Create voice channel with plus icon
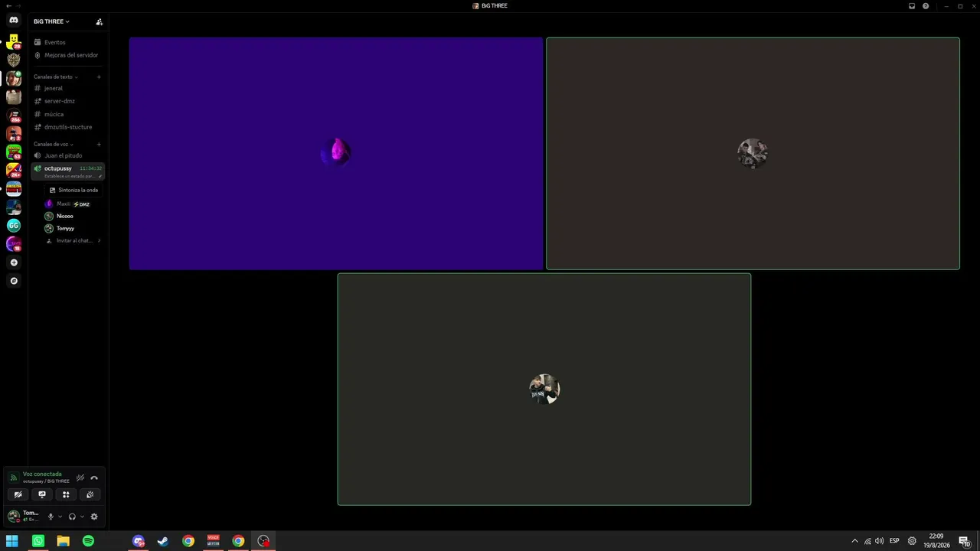 click(x=99, y=145)
